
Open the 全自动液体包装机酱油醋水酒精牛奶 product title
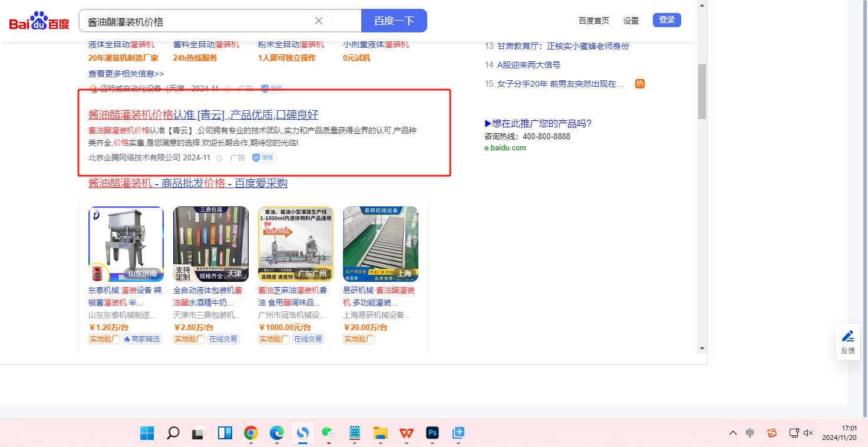coord(208,296)
